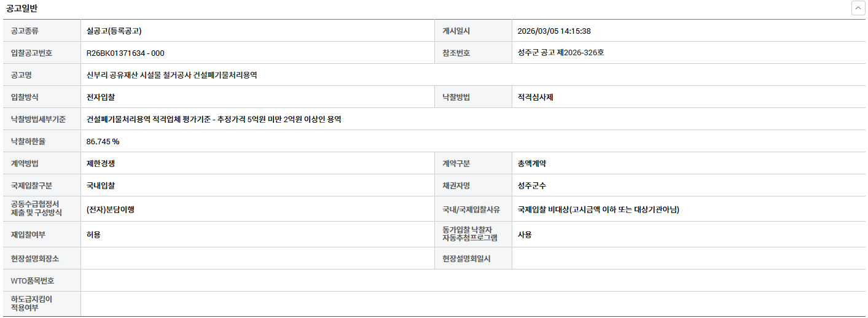
Task: Click the 공고일반 section heading
Action: coord(23,9)
